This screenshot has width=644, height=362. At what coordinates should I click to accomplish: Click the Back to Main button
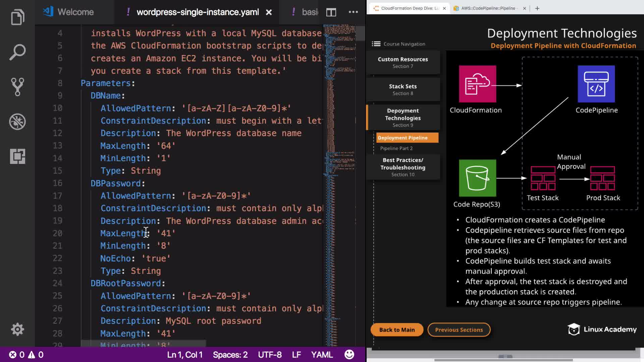(397, 330)
